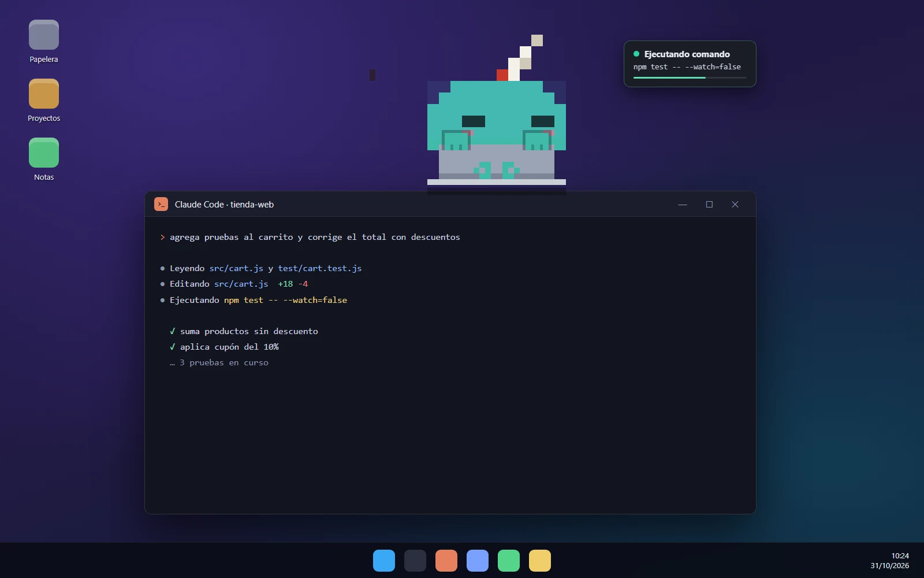This screenshot has height=578, width=924.
Task: Click the 'Claude Code · tienda-web' window title
Action: coord(224,205)
